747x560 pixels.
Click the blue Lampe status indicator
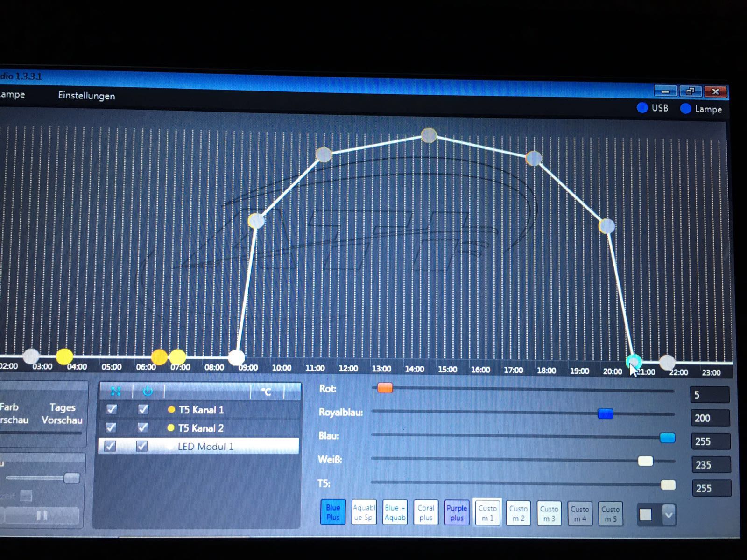(x=685, y=109)
